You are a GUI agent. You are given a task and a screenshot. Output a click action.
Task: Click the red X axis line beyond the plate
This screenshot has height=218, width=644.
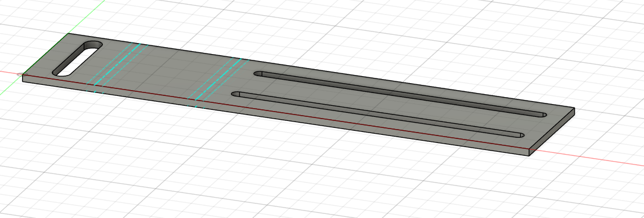tap(587, 158)
